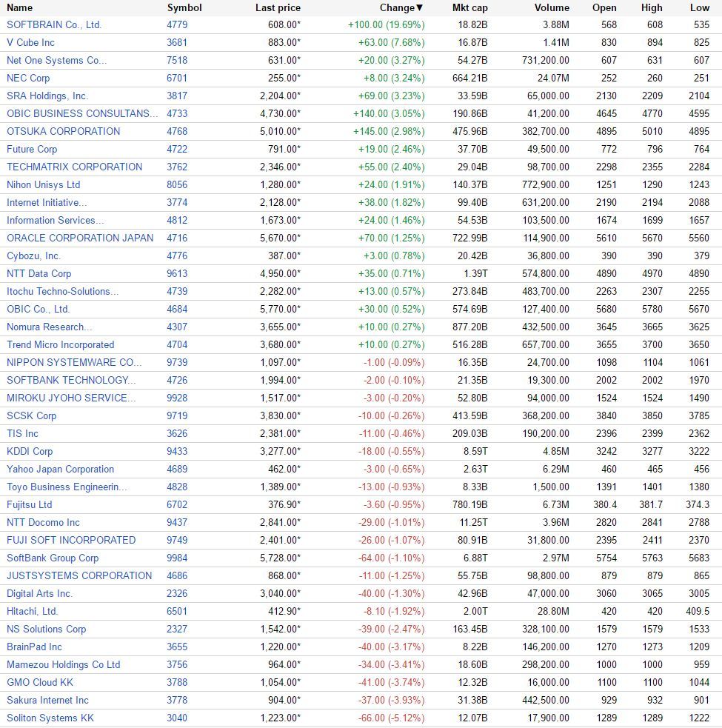The height and width of the screenshot is (728, 722).
Task: Open Net One Systems Co... link
Action: click(x=56, y=60)
